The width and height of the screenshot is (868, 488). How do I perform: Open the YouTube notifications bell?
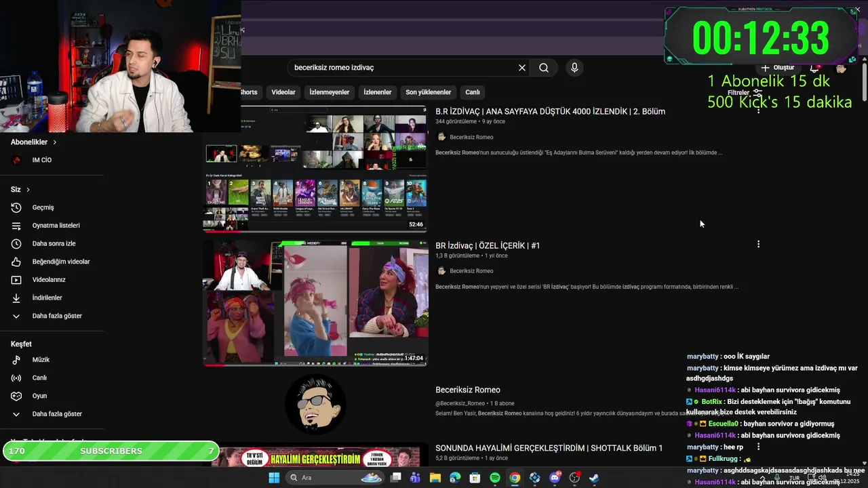pyautogui.click(x=815, y=68)
